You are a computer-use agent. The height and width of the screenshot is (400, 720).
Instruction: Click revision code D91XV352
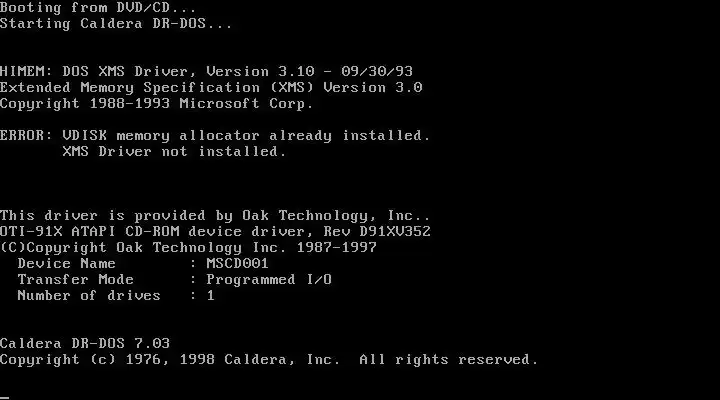click(395, 231)
